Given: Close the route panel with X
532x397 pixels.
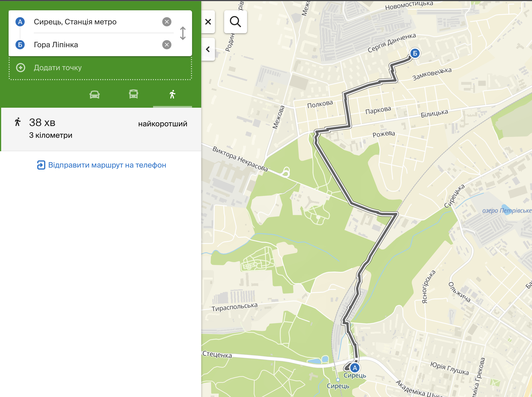Looking at the screenshot, I should click(208, 22).
